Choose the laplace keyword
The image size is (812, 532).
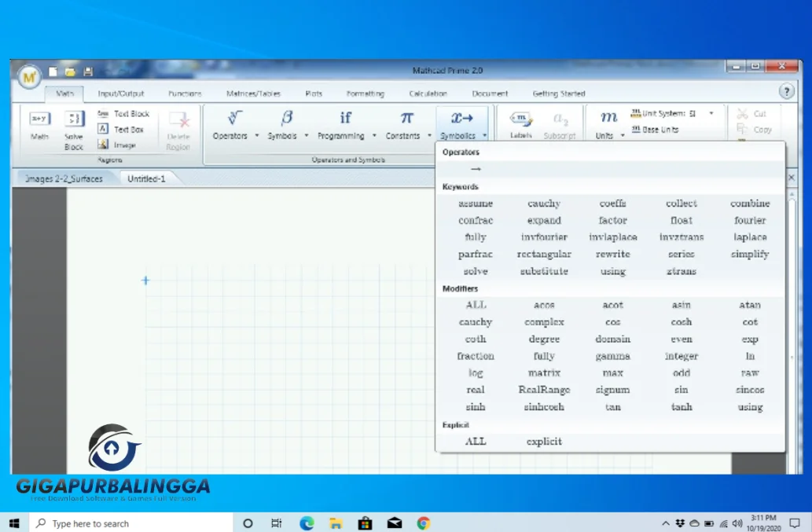click(x=750, y=237)
